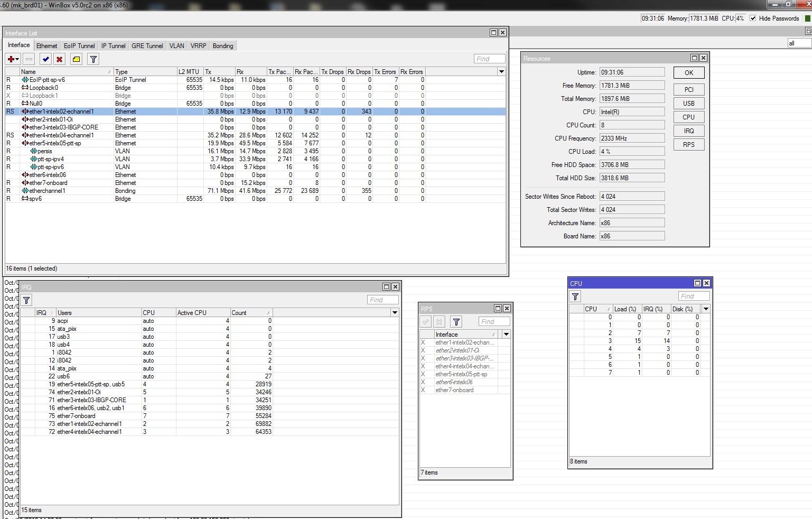The image size is (812, 519).
Task: Click the red plus Add interface button
Action: point(11,59)
